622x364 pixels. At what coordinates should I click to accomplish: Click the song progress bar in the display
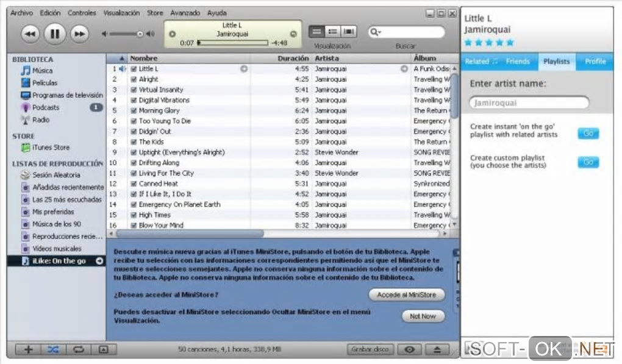[x=233, y=43]
